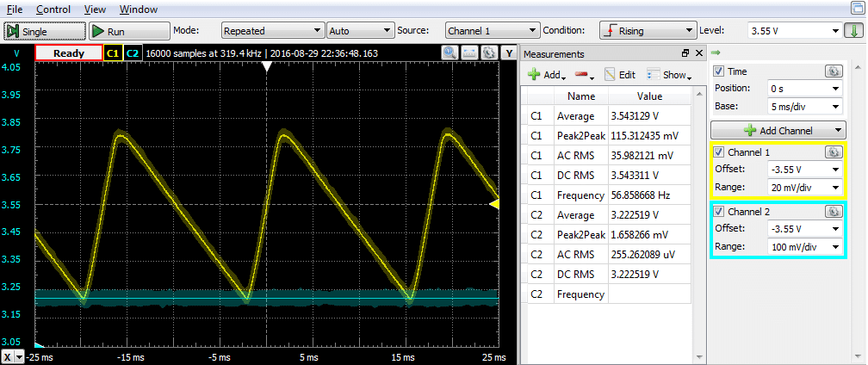The height and width of the screenshot is (365, 868).
Task: Open the Rising condition dropdown
Action: click(x=648, y=31)
